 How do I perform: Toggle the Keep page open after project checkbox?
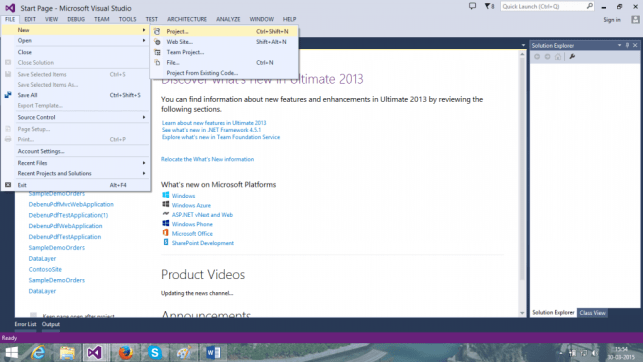coord(33,315)
